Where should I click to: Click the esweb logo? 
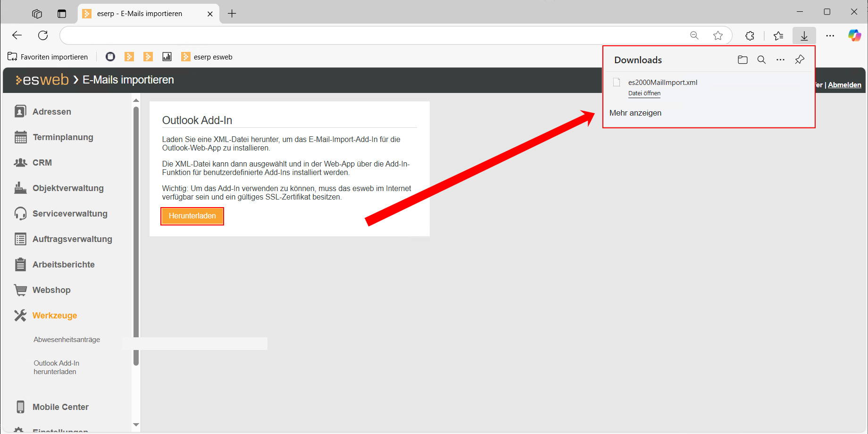42,80
